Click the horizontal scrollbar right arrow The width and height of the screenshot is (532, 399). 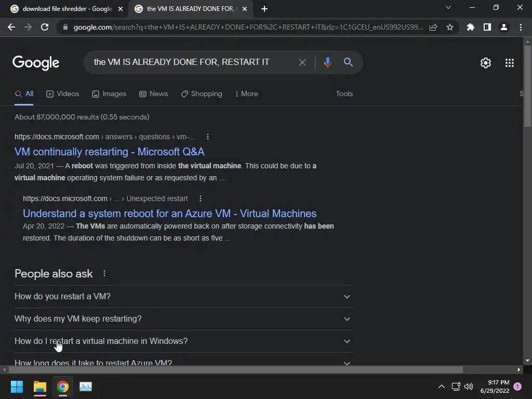[x=519, y=369]
